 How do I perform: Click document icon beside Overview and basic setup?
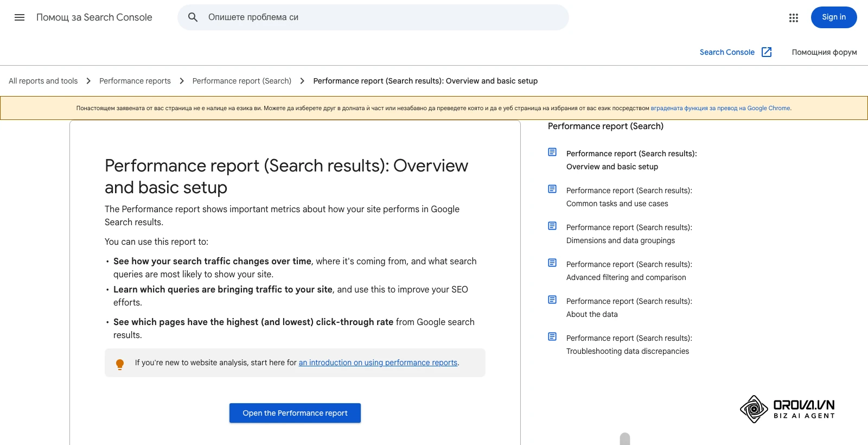(552, 152)
